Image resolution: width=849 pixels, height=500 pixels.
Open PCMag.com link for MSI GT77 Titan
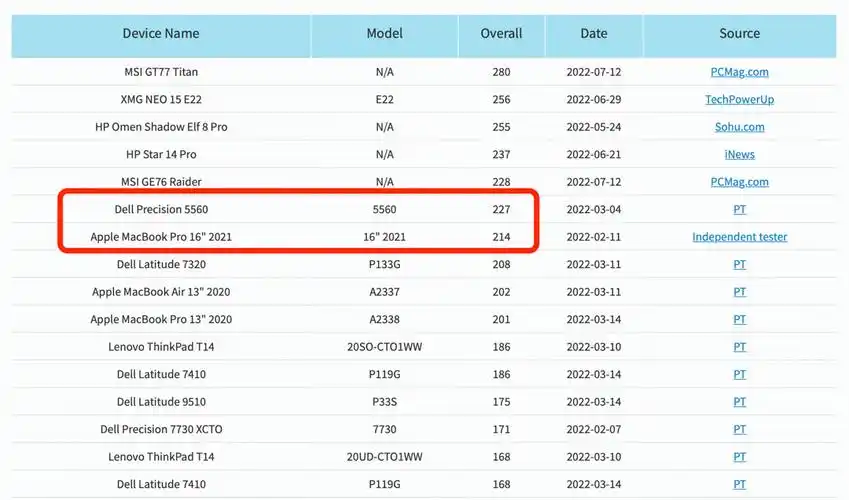pyautogui.click(x=739, y=72)
